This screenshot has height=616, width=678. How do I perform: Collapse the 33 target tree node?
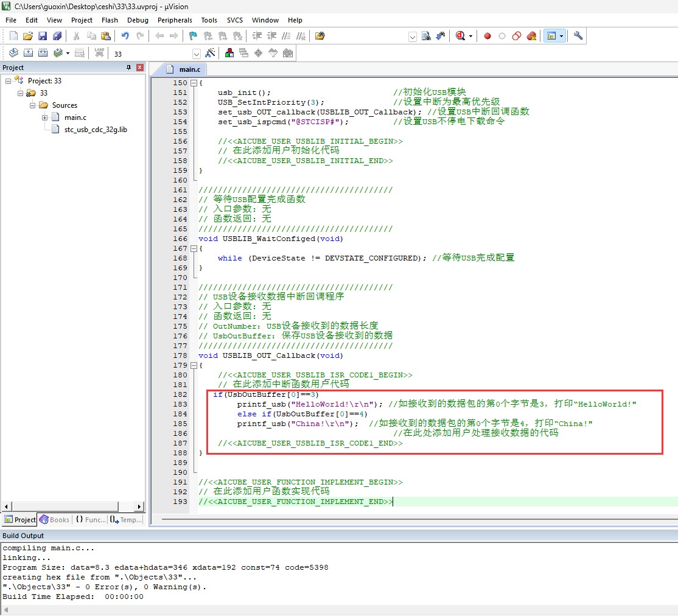[x=20, y=93]
